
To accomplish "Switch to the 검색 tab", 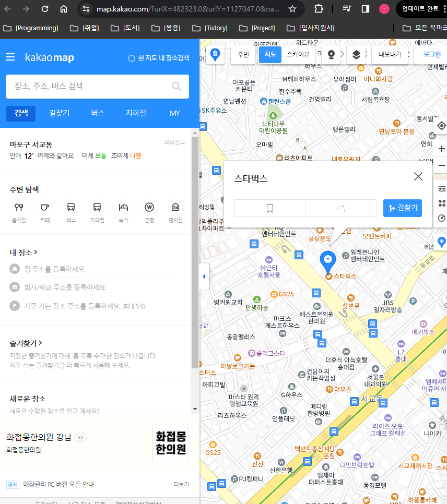I will click(x=21, y=113).
